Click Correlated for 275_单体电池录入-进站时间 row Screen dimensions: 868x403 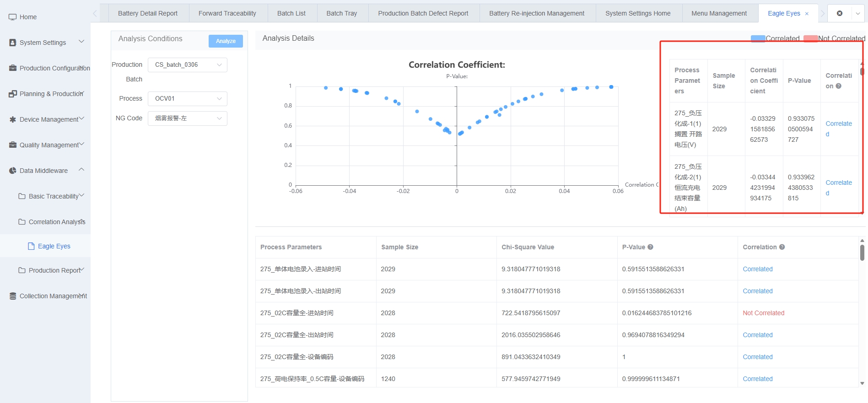757,269
